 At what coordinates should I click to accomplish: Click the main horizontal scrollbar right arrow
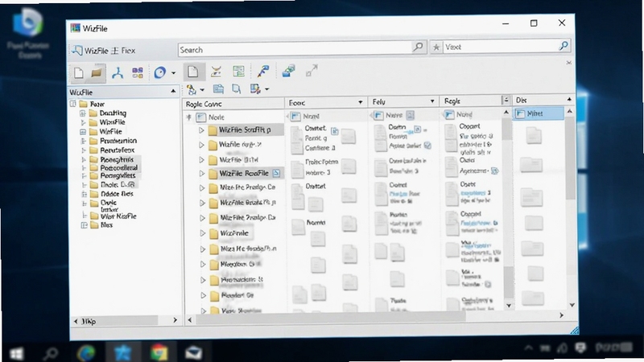point(561,315)
